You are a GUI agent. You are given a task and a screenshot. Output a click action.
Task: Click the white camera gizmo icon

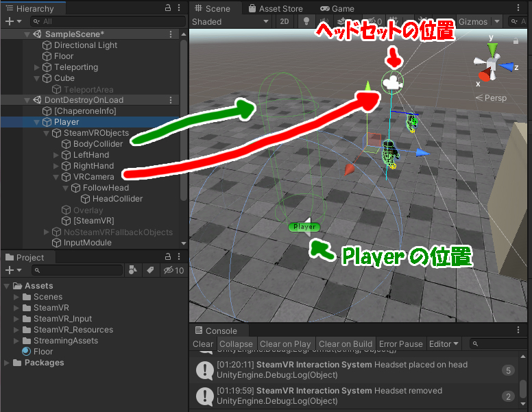coord(393,82)
